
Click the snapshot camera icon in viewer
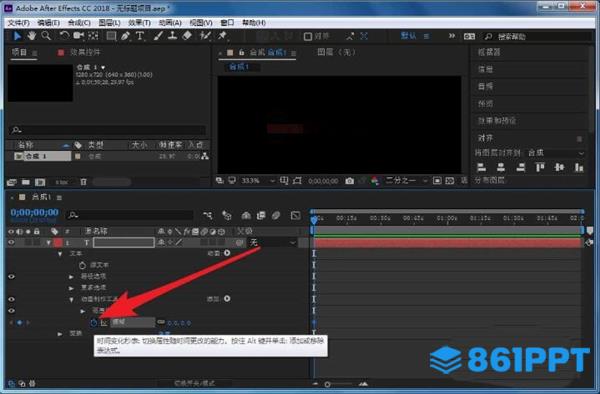click(349, 181)
